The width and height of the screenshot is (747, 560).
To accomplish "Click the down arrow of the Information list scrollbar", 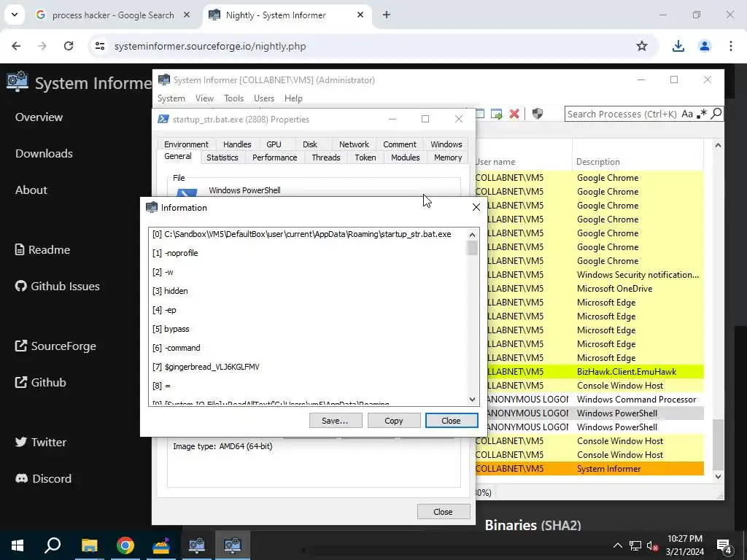I will coord(472,399).
